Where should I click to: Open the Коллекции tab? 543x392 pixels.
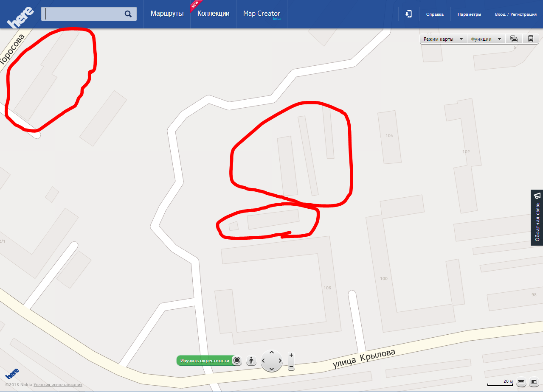(x=214, y=14)
